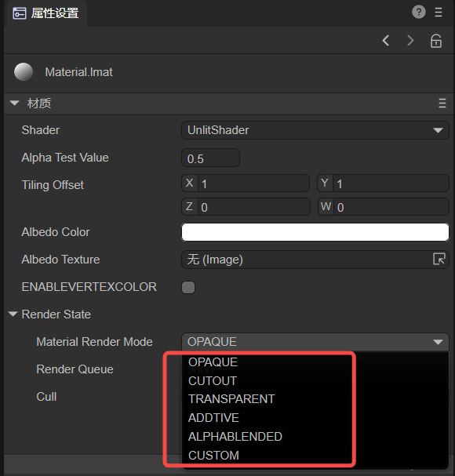Open the 材质 section options menu icon
This screenshot has width=455, height=476.
tap(442, 104)
